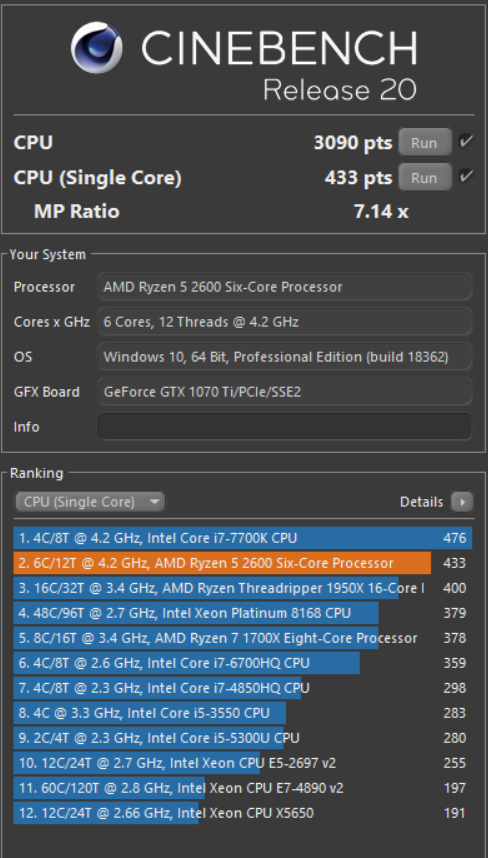Select the Xeon X5650 ranking entry

pos(243,813)
